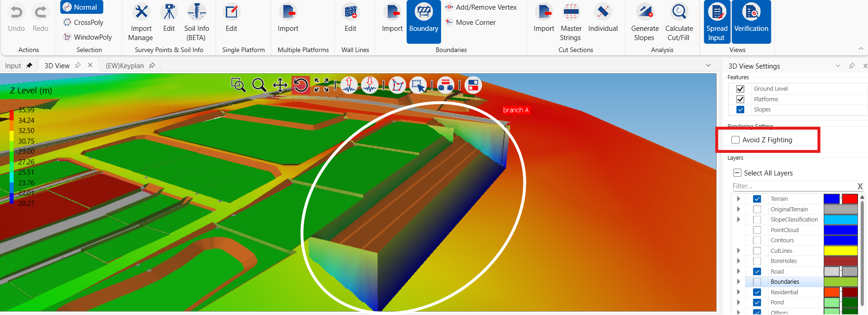Viewport: 868px width, 315px height.
Task: Open Spread Input view
Action: tap(717, 22)
